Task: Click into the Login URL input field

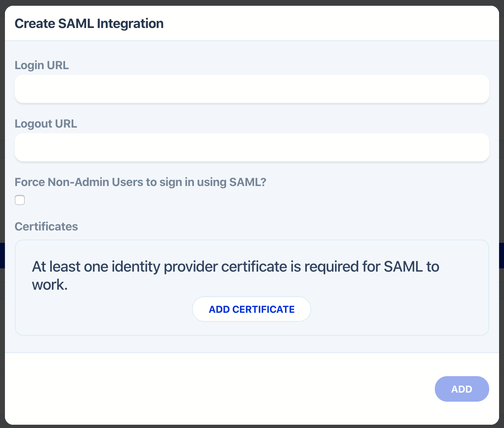Action: [252, 89]
